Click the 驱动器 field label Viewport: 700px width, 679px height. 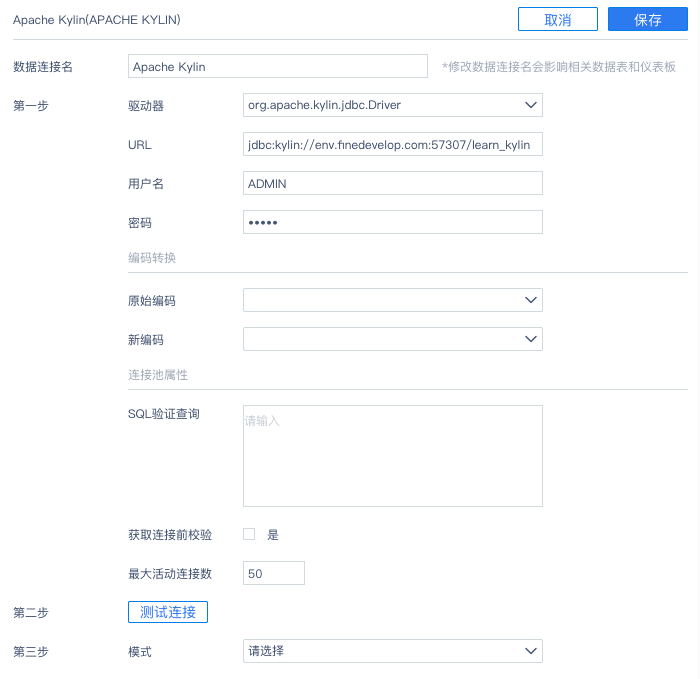click(x=146, y=106)
